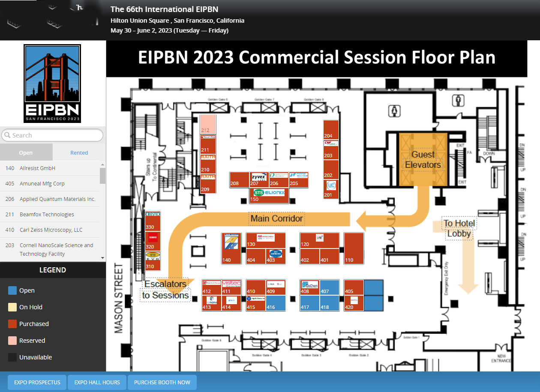Select the magnifier icon in the search box
The width and height of the screenshot is (540, 392).
click(7, 135)
